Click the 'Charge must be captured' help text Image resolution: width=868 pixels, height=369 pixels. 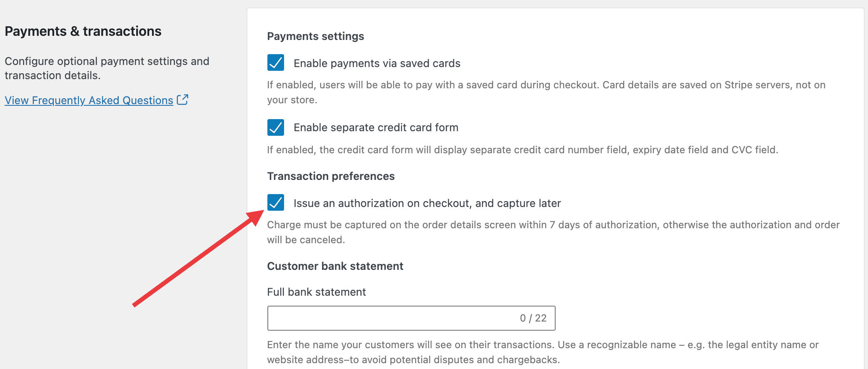click(x=553, y=232)
